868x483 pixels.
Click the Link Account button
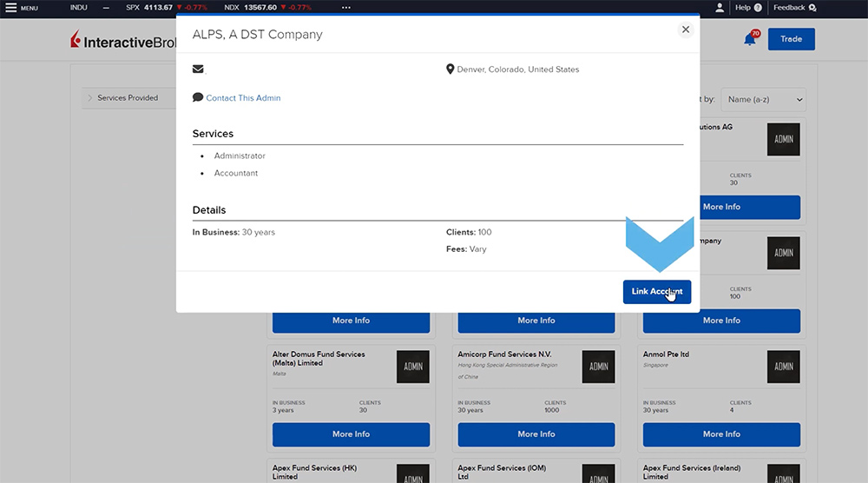(656, 292)
